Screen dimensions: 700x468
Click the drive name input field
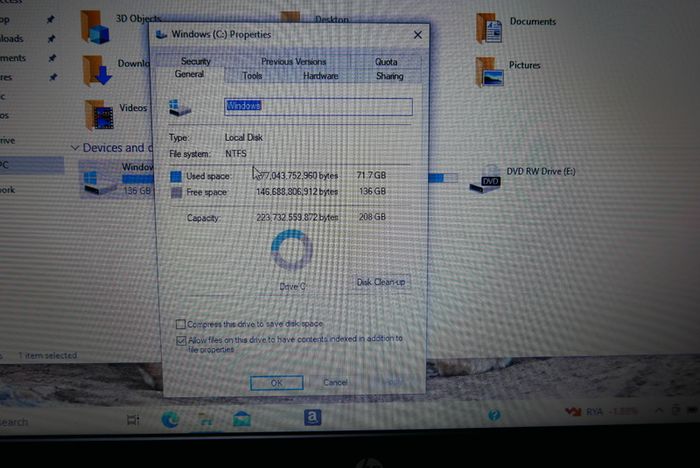pos(318,107)
